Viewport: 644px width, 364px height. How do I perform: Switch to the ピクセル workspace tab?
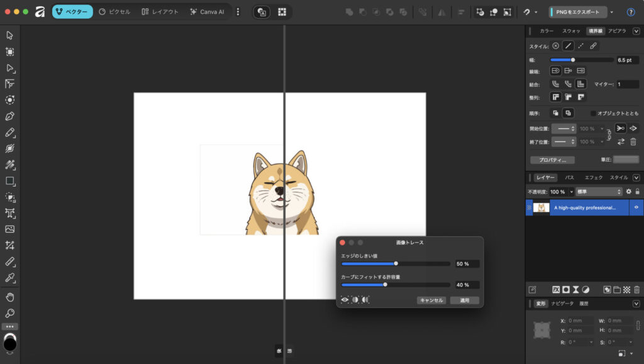(x=115, y=12)
